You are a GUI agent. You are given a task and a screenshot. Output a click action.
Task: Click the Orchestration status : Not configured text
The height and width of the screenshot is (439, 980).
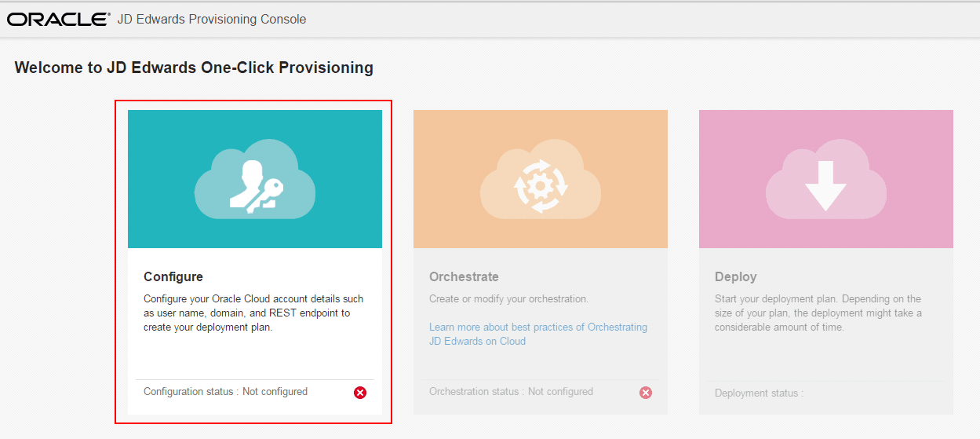512,392
